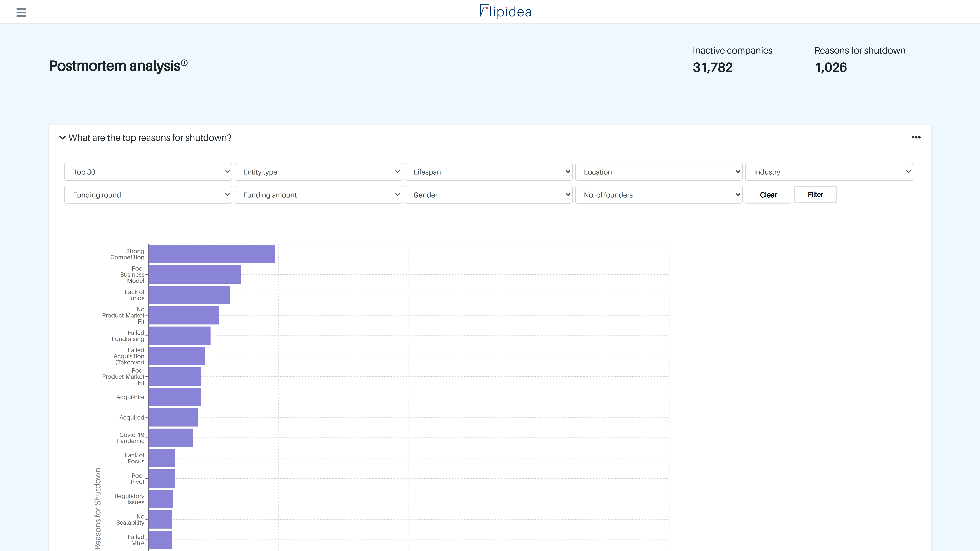Click the Lack of Funds bar
Image resolution: width=980 pixels, height=551 pixels.
coord(189,295)
